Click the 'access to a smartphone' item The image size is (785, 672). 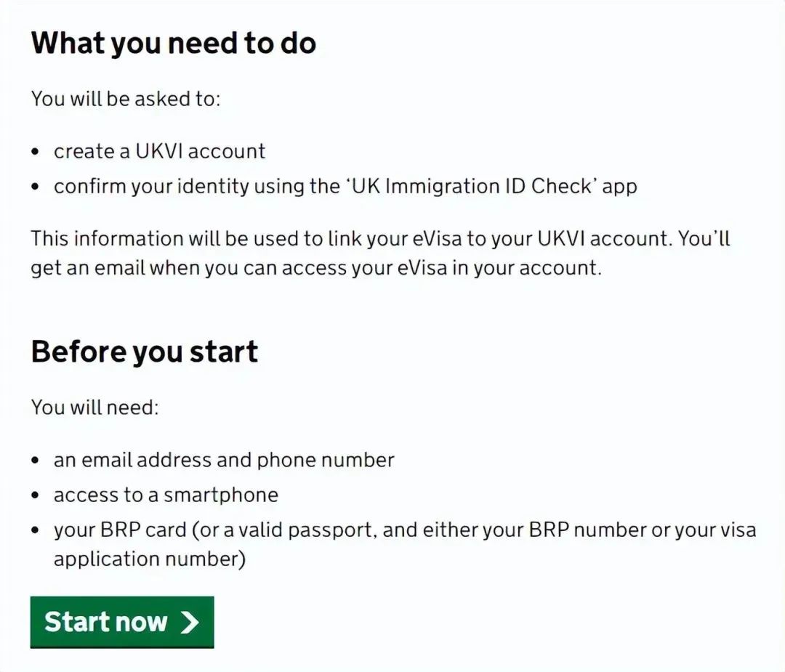pyautogui.click(x=166, y=495)
